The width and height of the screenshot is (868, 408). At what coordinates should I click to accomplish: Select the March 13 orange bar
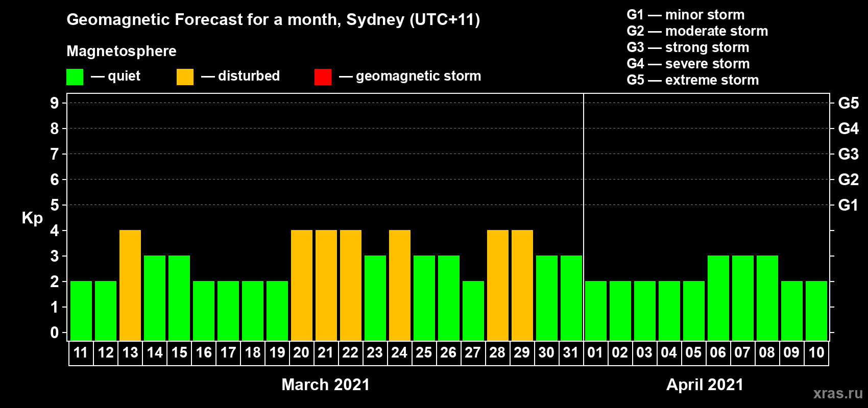[x=130, y=285]
